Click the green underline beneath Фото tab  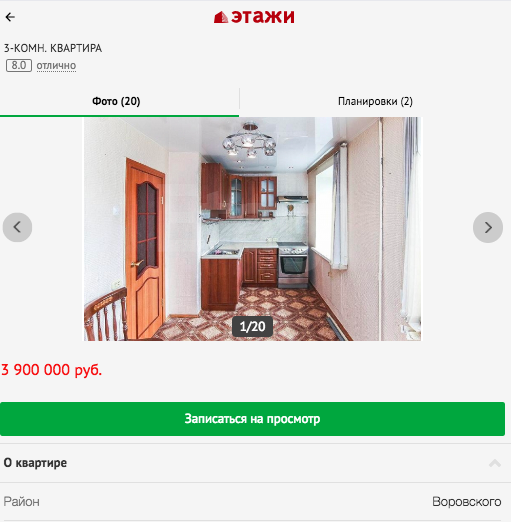click(x=119, y=116)
